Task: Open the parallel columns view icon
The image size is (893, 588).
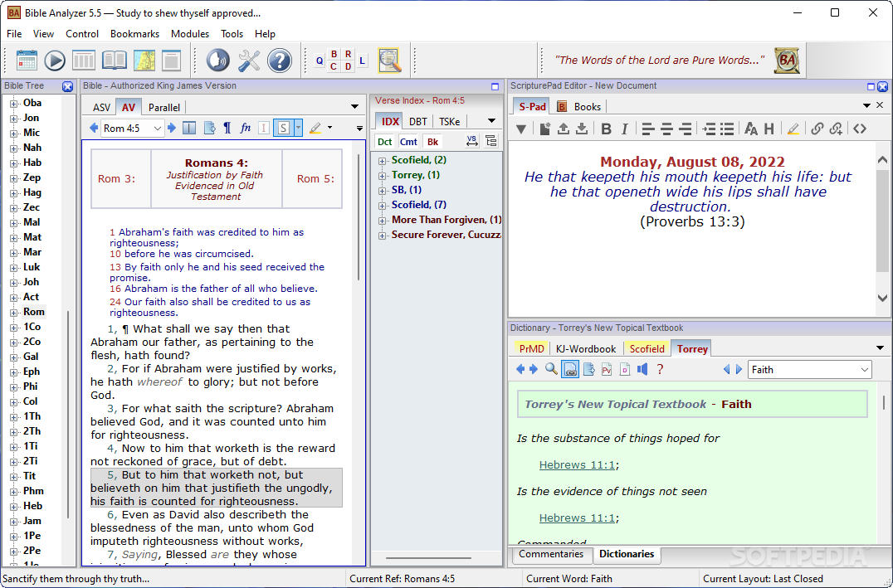Action: click(x=84, y=61)
